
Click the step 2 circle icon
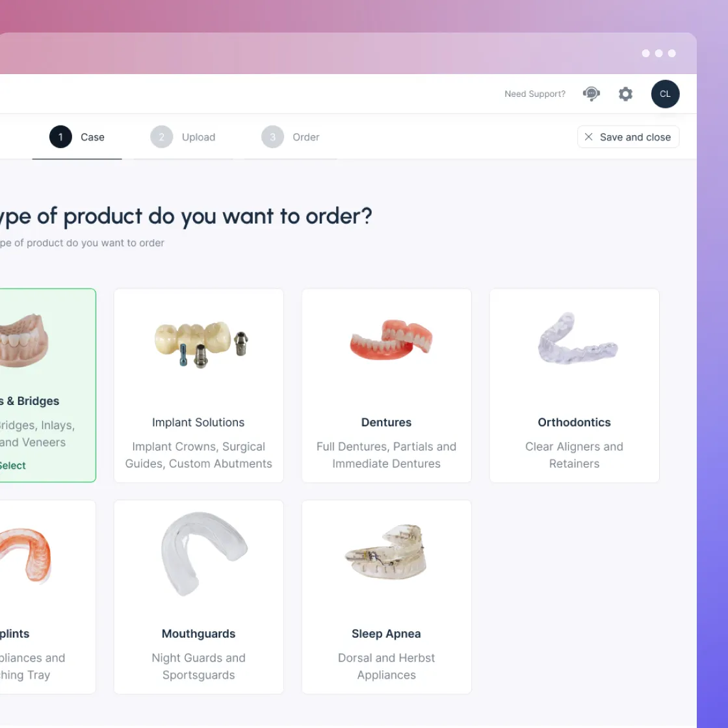pos(162,137)
